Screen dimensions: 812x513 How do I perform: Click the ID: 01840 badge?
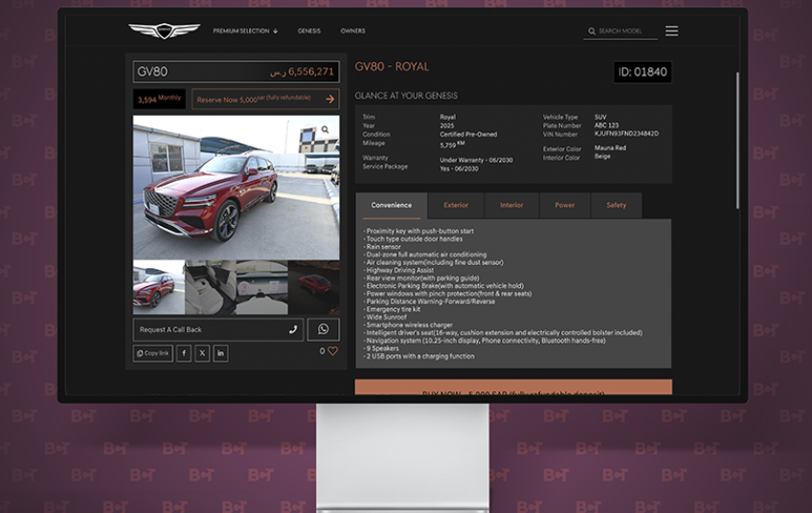pyautogui.click(x=643, y=72)
